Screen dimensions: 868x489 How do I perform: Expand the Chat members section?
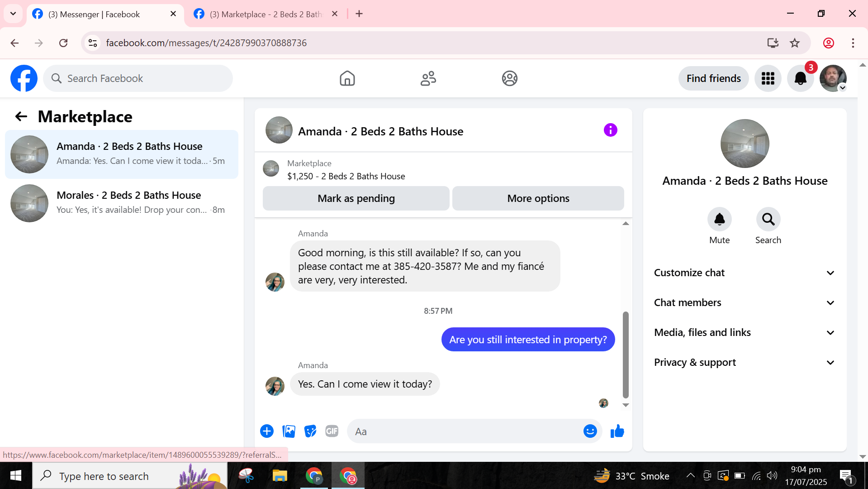coord(745,302)
